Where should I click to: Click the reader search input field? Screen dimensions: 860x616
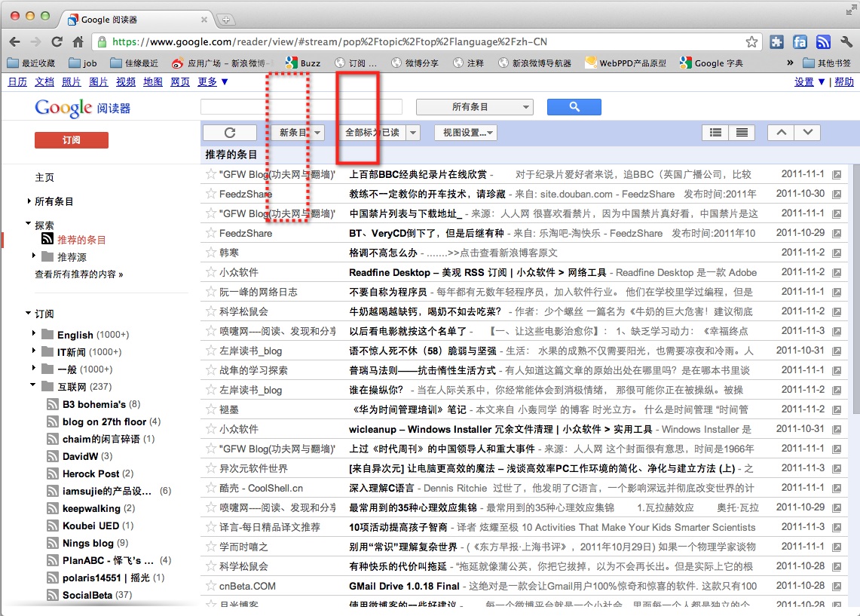[x=301, y=107]
